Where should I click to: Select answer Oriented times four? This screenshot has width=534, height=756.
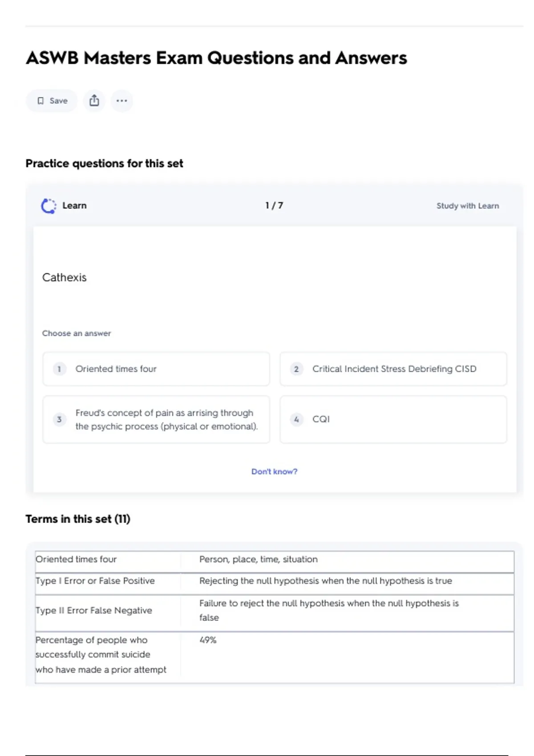156,369
